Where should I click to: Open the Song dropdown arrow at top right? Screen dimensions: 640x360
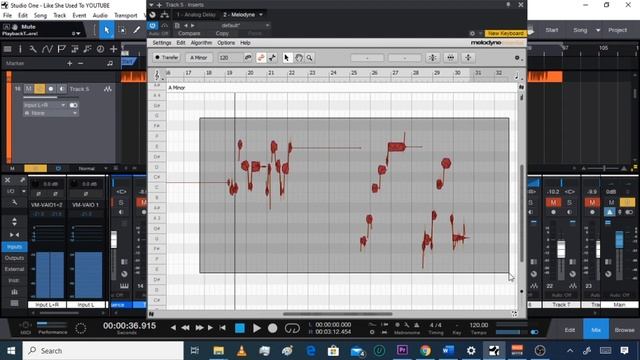pos(598,30)
